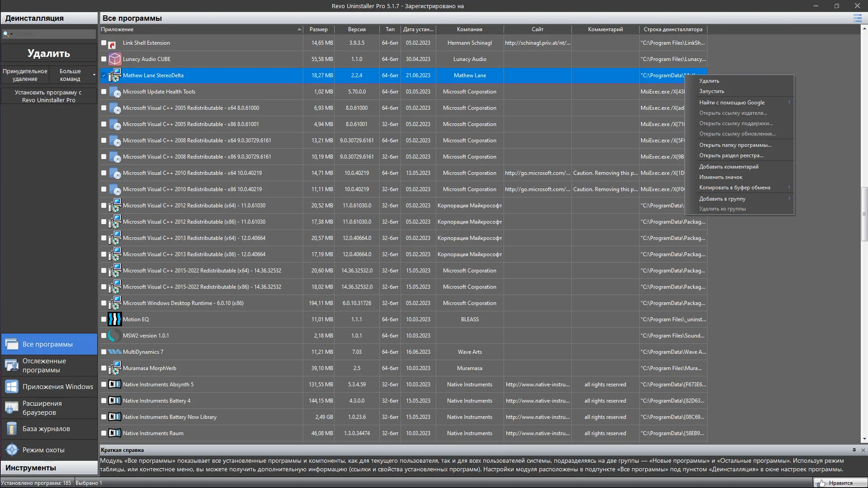Click the Native Instruments Battery 4 icon
868x488 pixels.
pyautogui.click(x=115, y=401)
